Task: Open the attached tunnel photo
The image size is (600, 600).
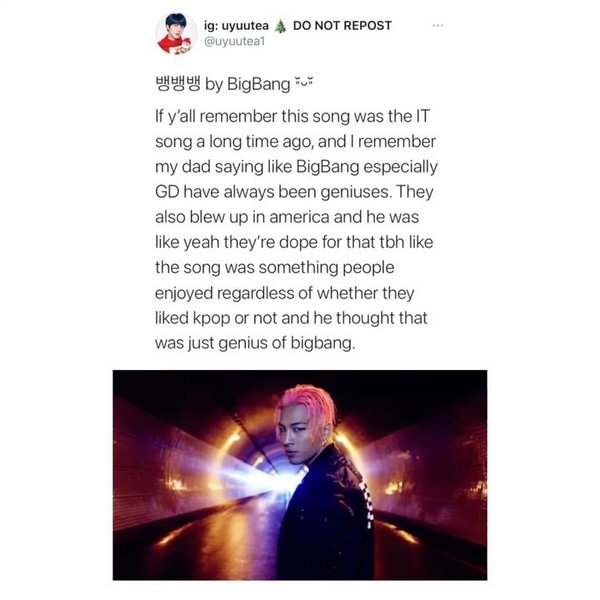Action: click(300, 475)
